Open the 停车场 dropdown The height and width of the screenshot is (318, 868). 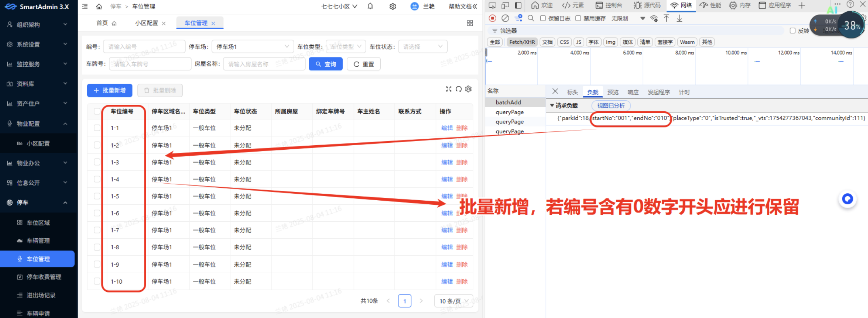[x=253, y=47]
